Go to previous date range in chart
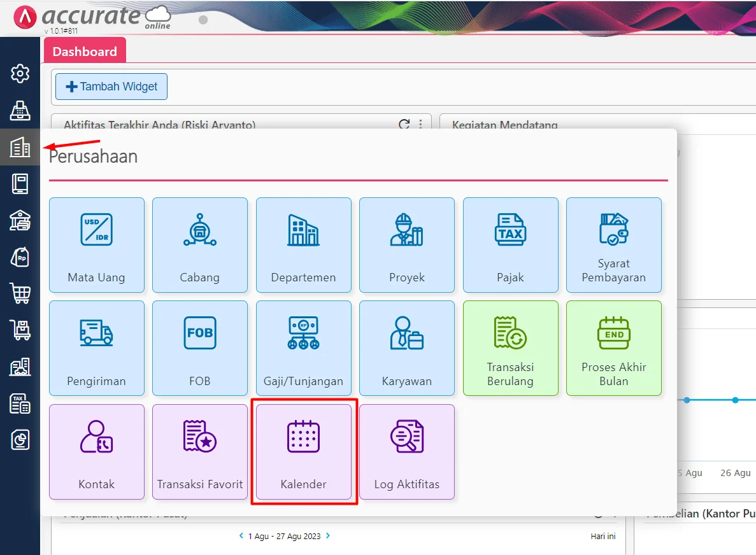This screenshot has width=756, height=555. (x=241, y=536)
